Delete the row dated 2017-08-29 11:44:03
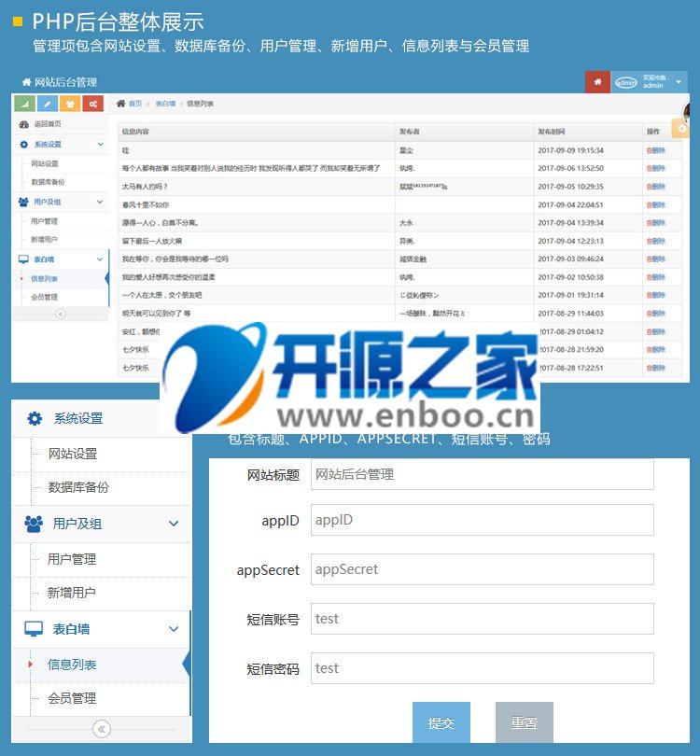Viewport: 700px width, 756px height. point(656,314)
